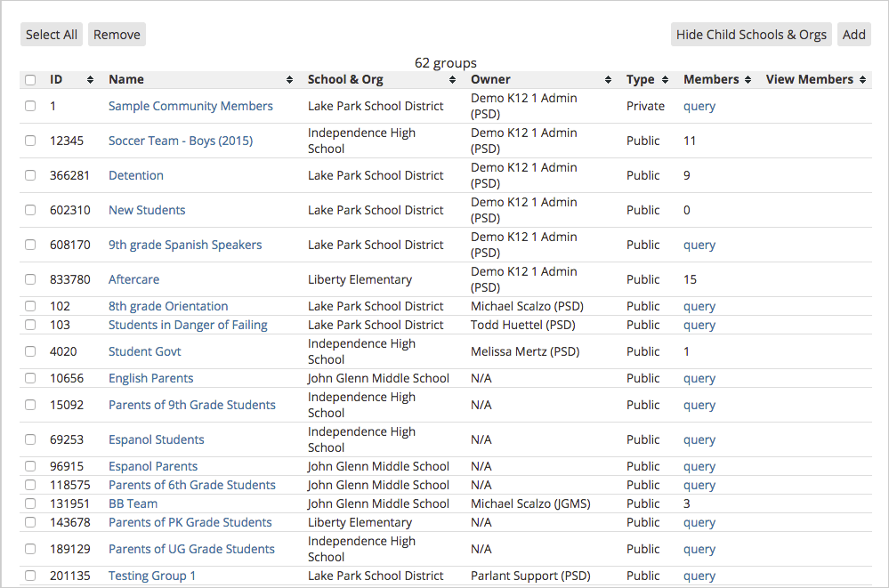Check the Soccer Team - Boys row checkbox

[30, 141]
